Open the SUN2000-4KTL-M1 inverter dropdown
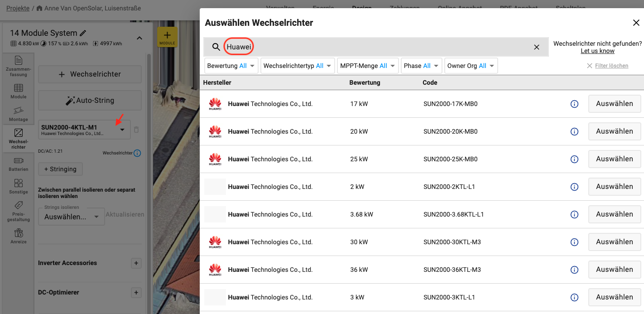The width and height of the screenshot is (644, 314). click(x=84, y=130)
